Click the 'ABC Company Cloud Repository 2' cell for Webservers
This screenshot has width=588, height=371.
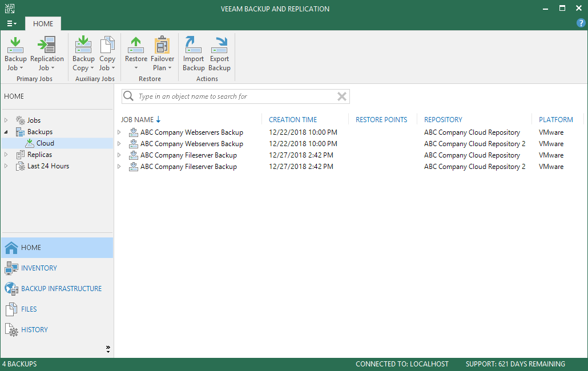pos(475,143)
